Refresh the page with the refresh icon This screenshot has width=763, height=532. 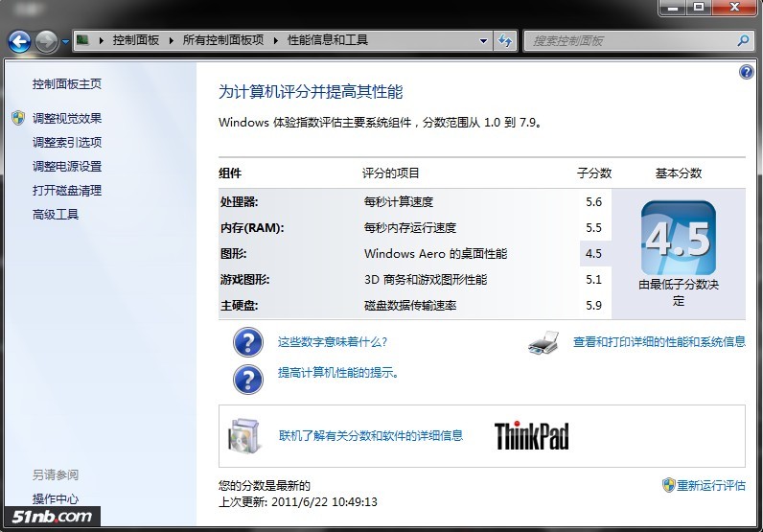(505, 41)
